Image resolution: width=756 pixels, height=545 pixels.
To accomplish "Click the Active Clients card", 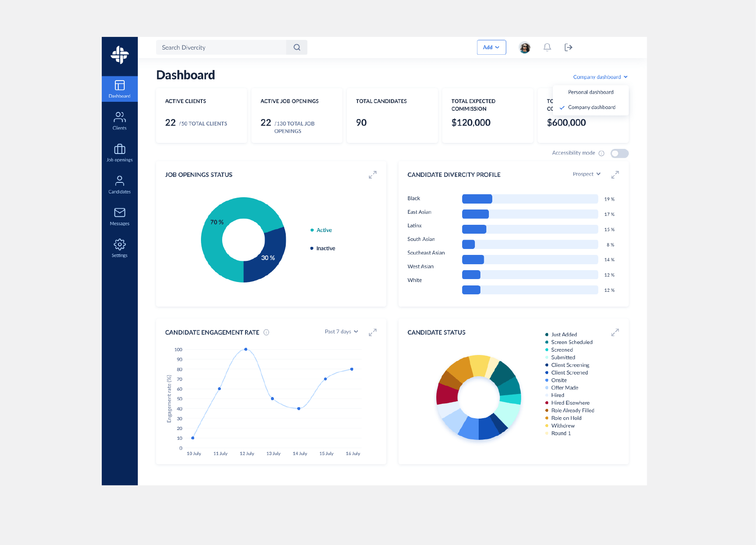I will [x=201, y=116].
